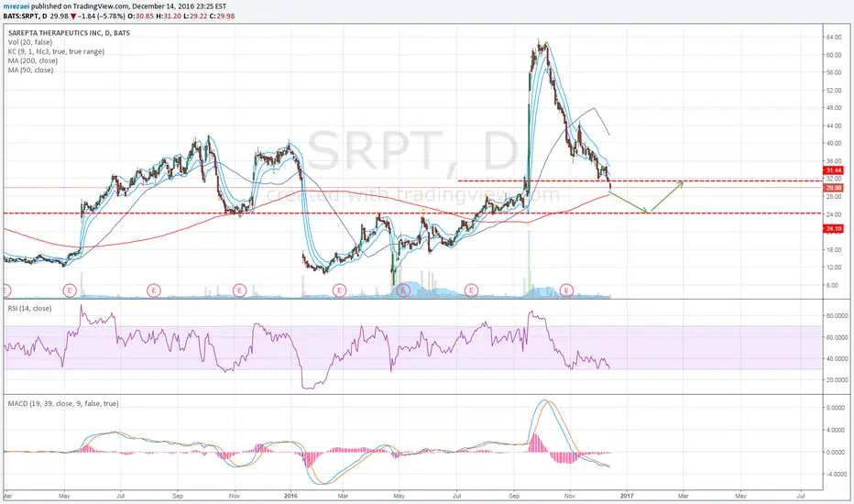Select the MA (50, close) indicator label

pos(31,71)
